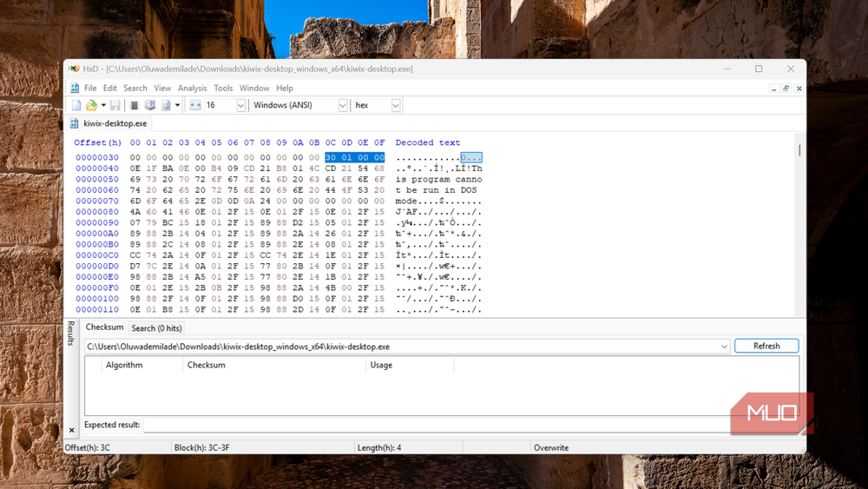Click the Expected result input field

tap(437, 425)
